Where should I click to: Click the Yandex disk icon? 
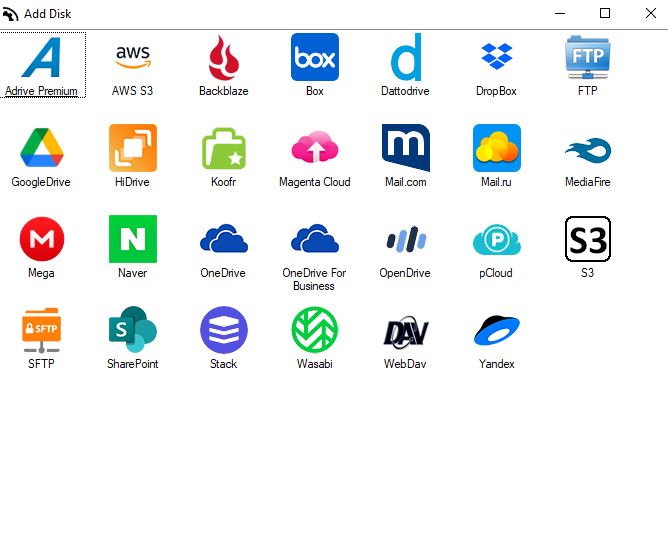click(497, 330)
